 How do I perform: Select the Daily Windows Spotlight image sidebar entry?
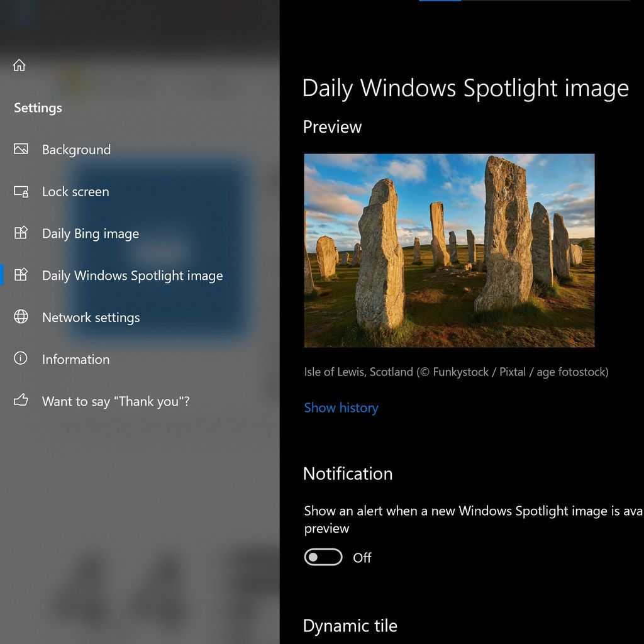pyautogui.click(x=132, y=275)
